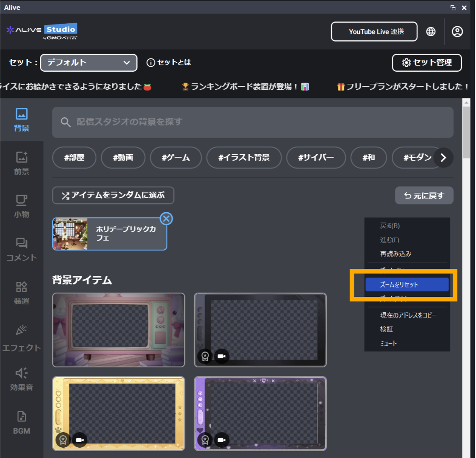The image size is (476, 458).
Task: Open the コメント (comments) panel icon
Action: 21,248
